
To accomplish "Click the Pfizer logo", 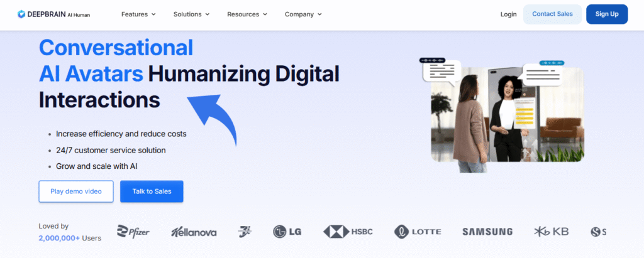I will click(x=133, y=232).
